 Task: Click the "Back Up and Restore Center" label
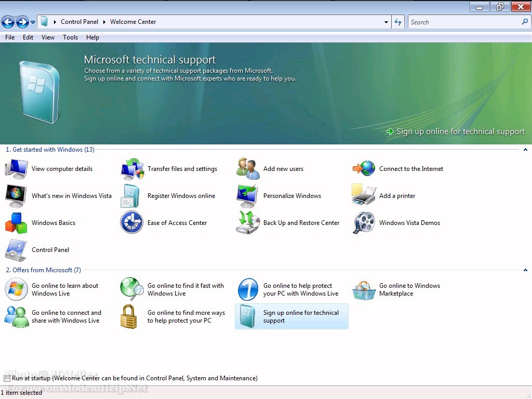[301, 223]
